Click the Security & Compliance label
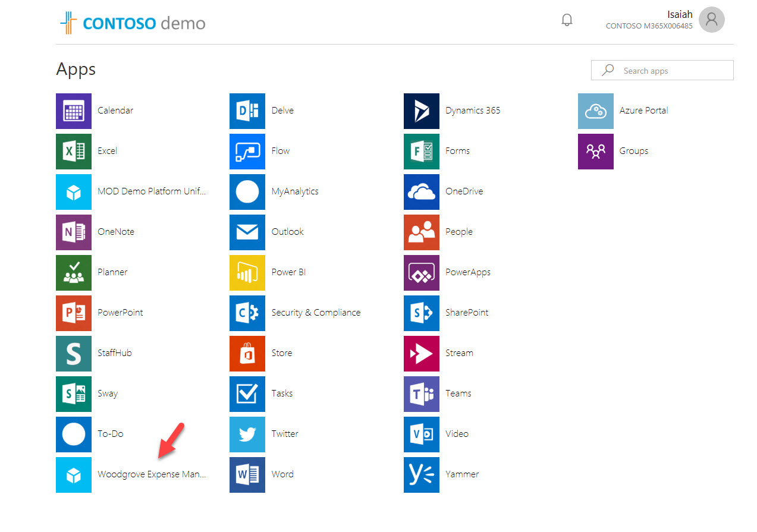Image resolution: width=757 pixels, height=532 pixels. [x=316, y=313]
